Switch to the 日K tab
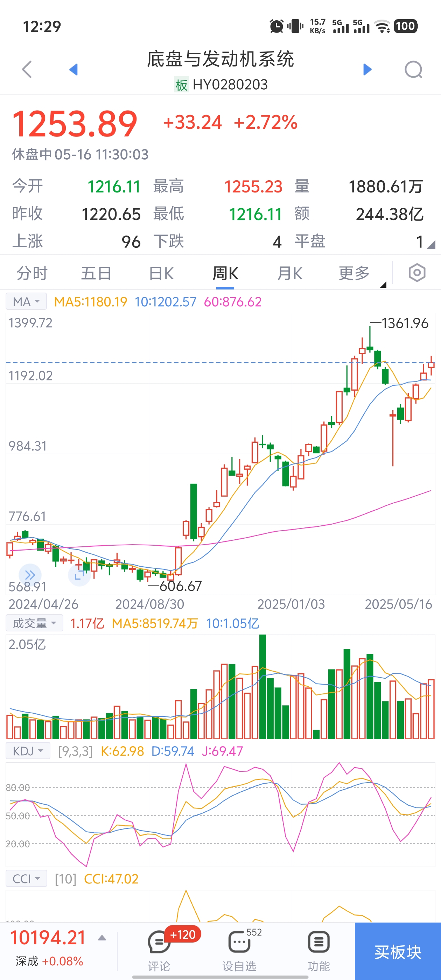Viewport: 441px width, 980px height. (161, 273)
